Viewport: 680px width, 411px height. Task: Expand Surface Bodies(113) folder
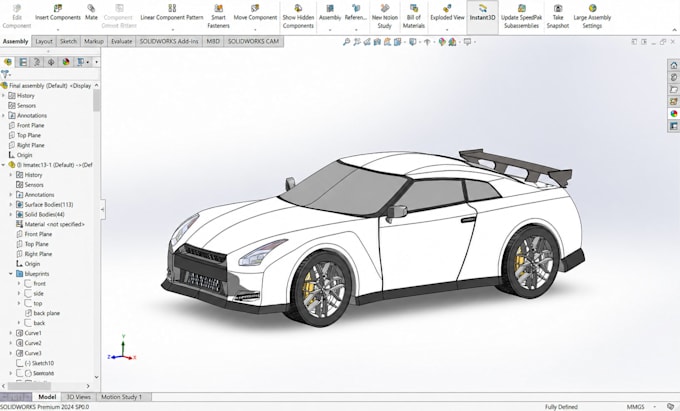[x=11, y=204]
